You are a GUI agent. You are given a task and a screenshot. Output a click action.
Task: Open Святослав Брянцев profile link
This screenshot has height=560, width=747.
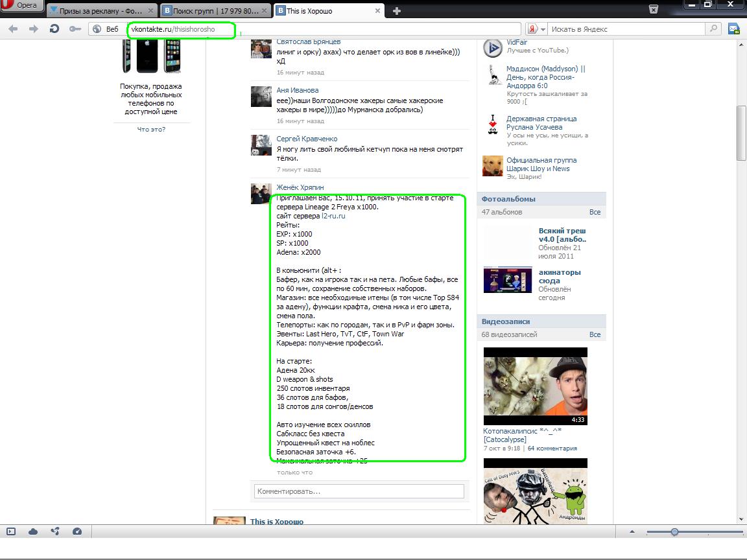coord(308,42)
